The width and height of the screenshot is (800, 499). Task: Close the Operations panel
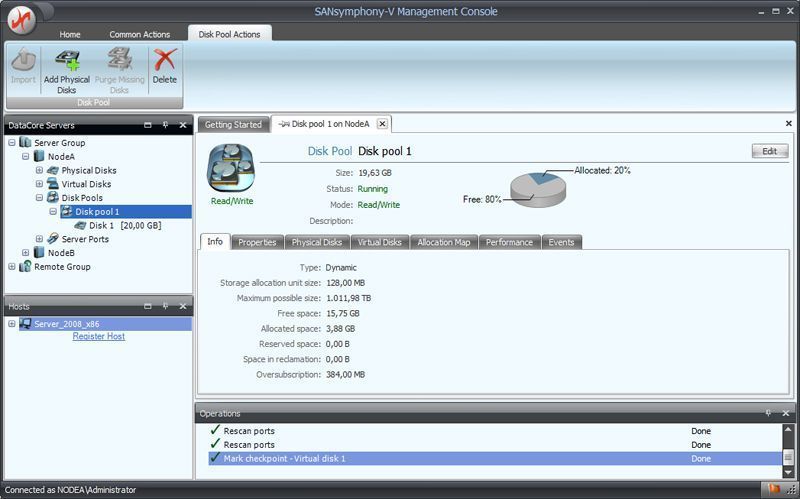(x=786, y=413)
